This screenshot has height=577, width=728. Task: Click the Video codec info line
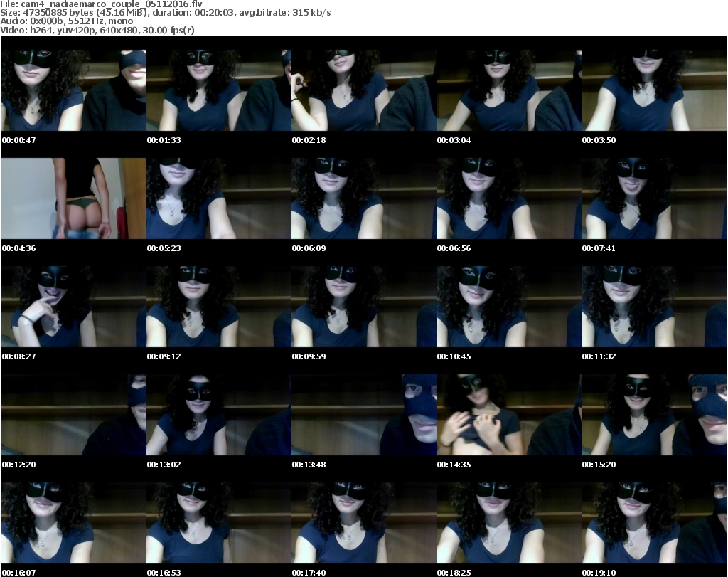98,30
